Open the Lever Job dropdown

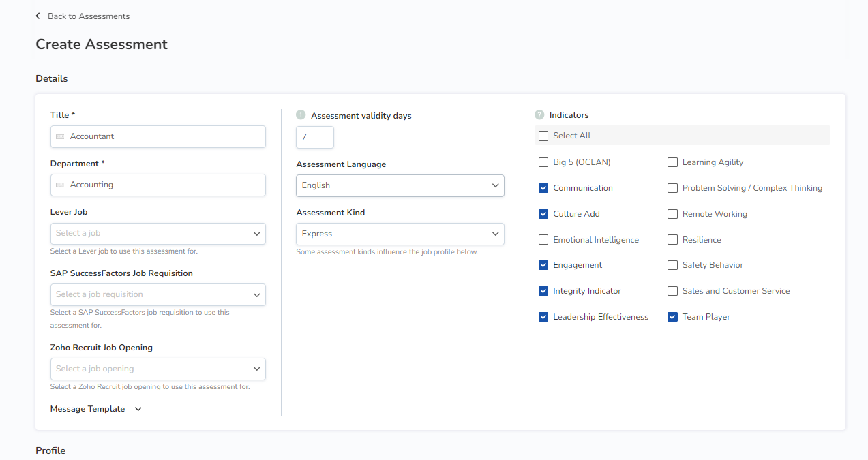tap(158, 234)
